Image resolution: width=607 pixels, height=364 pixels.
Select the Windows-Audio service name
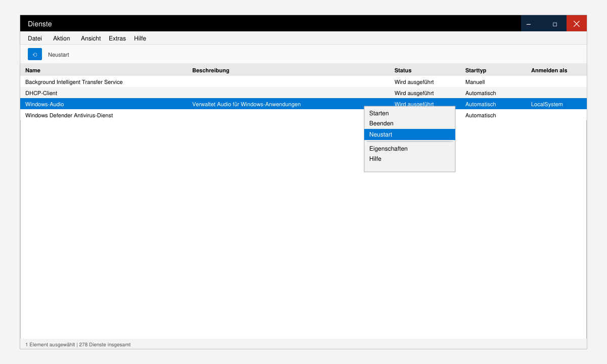pyautogui.click(x=45, y=104)
